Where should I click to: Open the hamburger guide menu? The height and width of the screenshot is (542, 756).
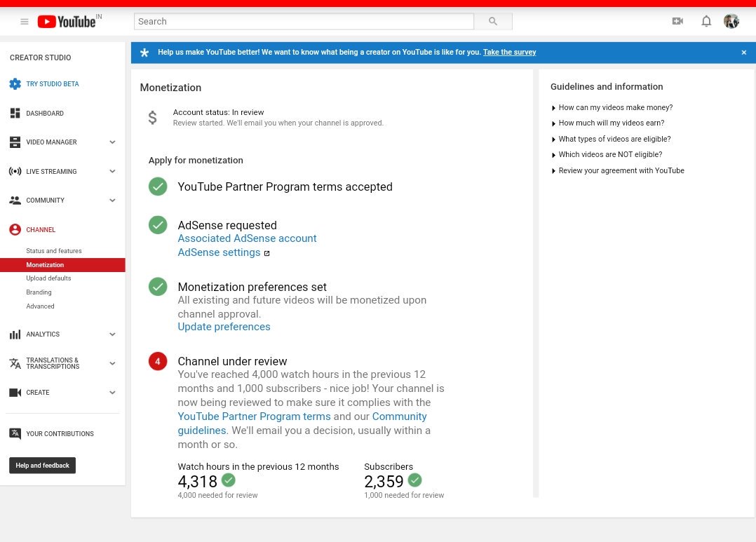pos(24,22)
